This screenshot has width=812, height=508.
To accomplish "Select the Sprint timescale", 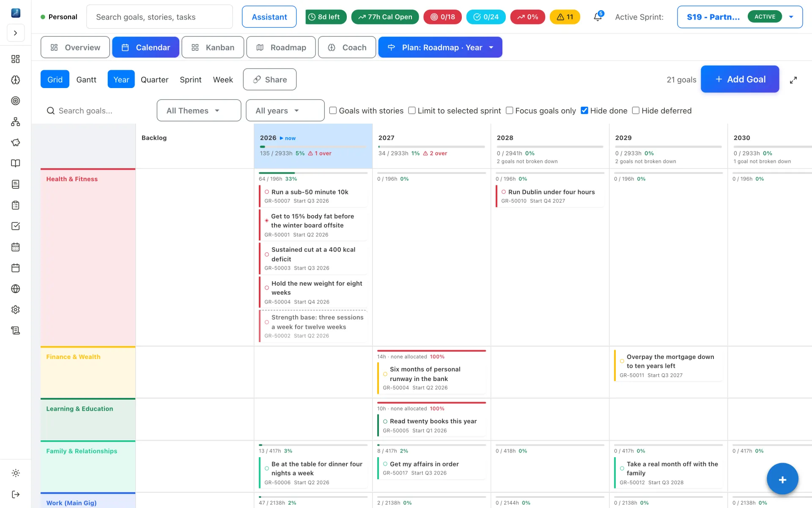I will [x=190, y=79].
